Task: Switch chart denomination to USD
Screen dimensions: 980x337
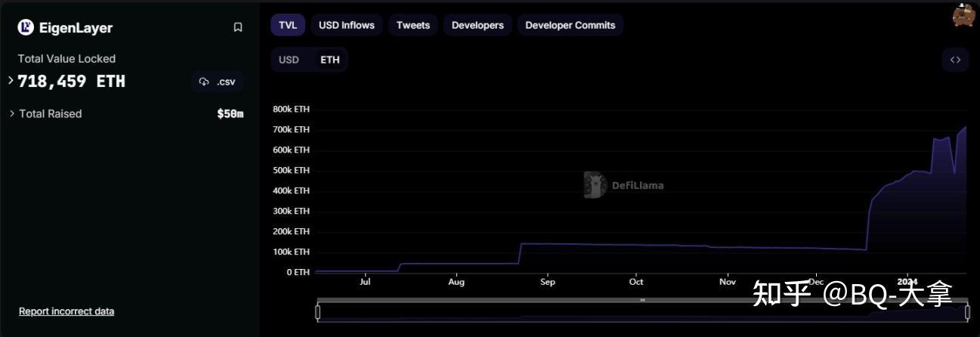Action: tap(289, 60)
